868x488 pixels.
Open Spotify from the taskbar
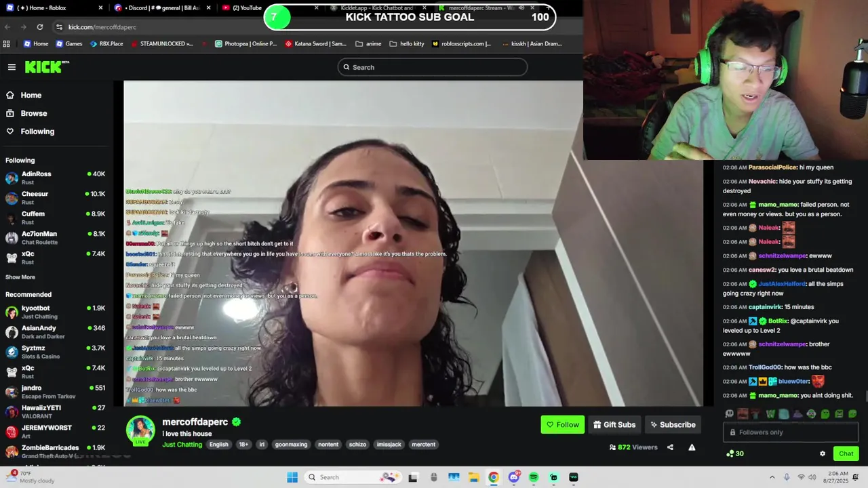coord(534,477)
